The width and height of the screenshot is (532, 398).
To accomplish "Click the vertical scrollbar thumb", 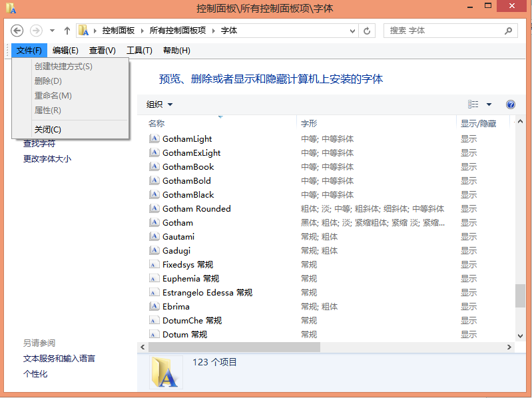I will (x=520, y=296).
